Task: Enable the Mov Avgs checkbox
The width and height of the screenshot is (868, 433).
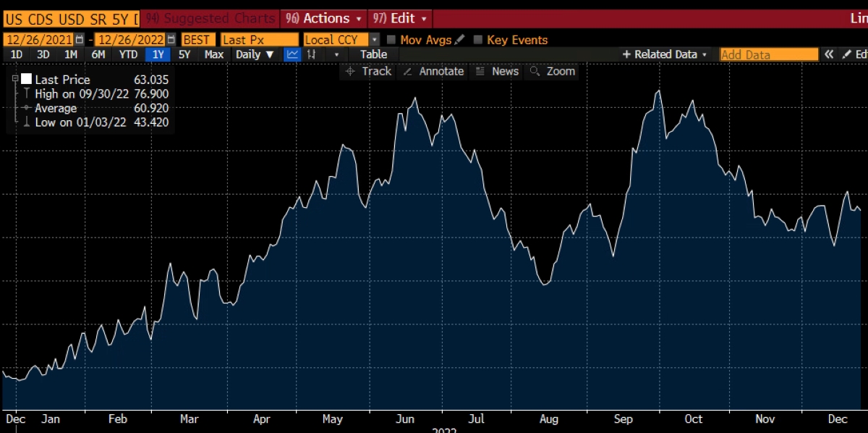Action: [x=391, y=40]
